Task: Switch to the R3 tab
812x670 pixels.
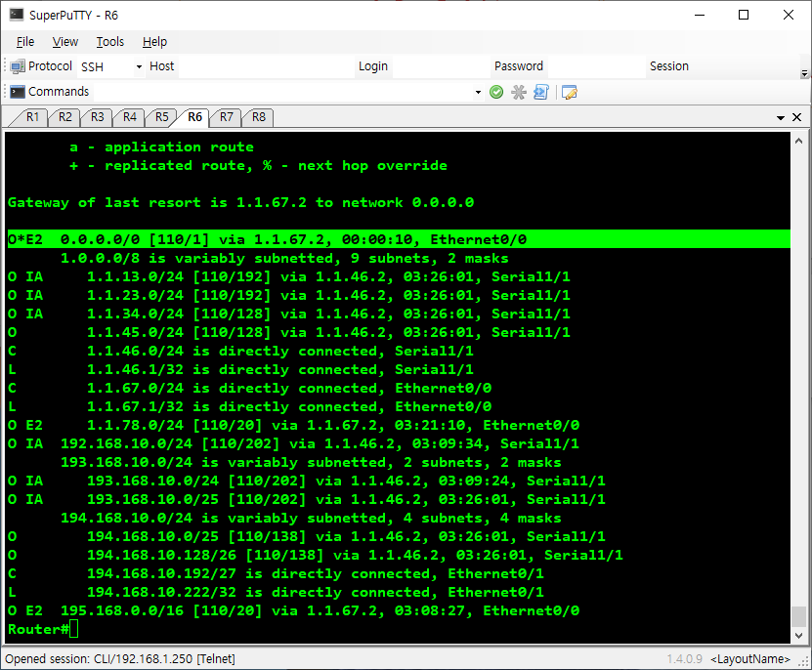Action: coord(97,117)
